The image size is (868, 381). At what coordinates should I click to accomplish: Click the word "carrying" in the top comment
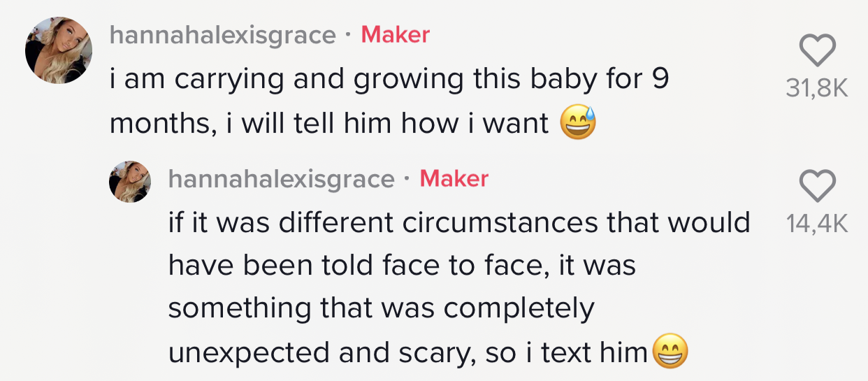(x=229, y=80)
